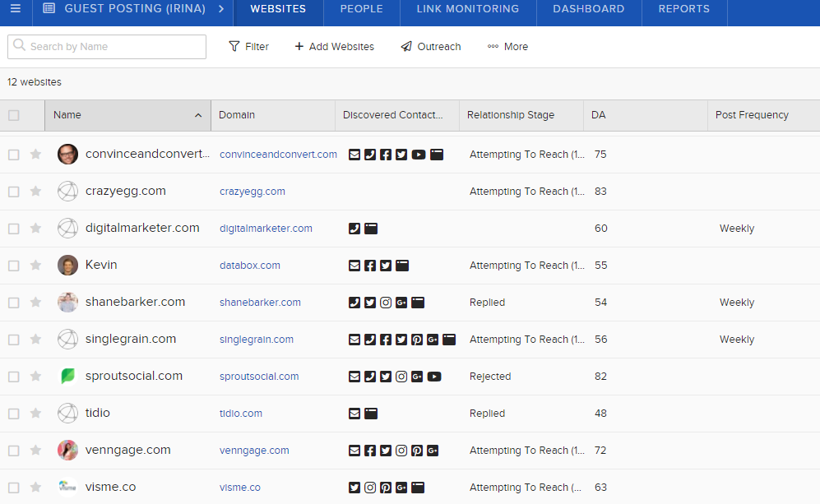Toggle the Name column sort arrow
The width and height of the screenshot is (820, 504).
pyautogui.click(x=198, y=116)
